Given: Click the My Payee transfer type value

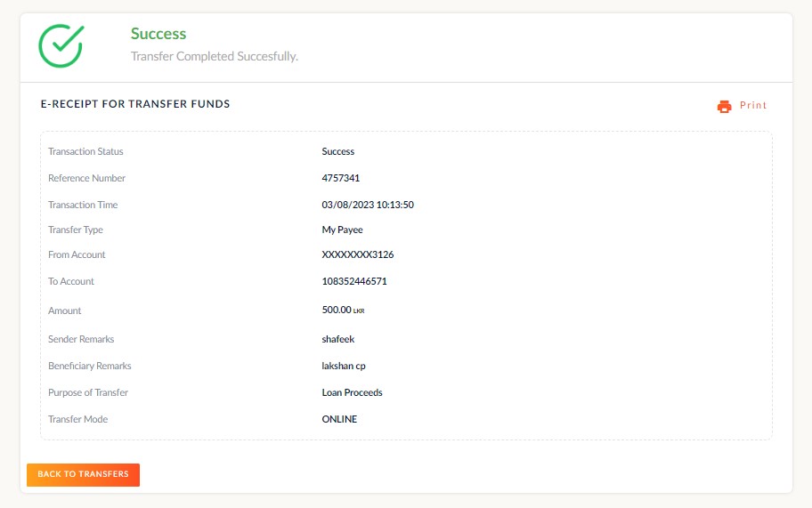Looking at the screenshot, I should [x=343, y=230].
